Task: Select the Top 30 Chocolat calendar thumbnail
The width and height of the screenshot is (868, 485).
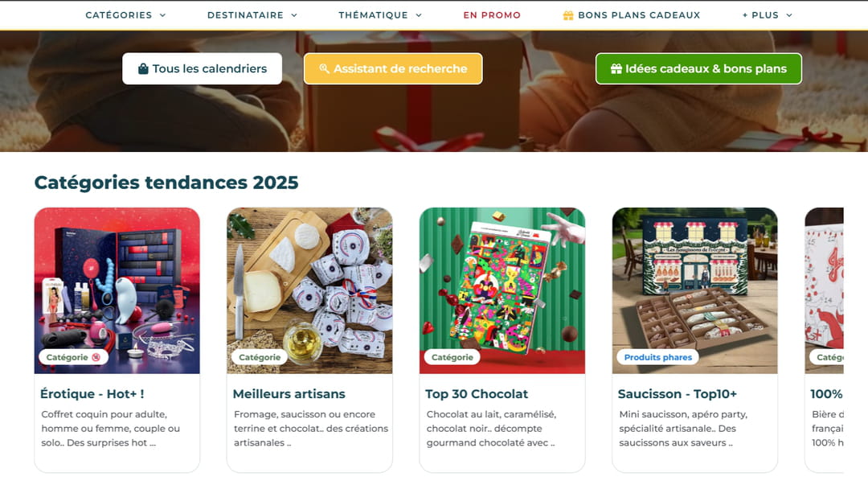Action: pos(502,290)
